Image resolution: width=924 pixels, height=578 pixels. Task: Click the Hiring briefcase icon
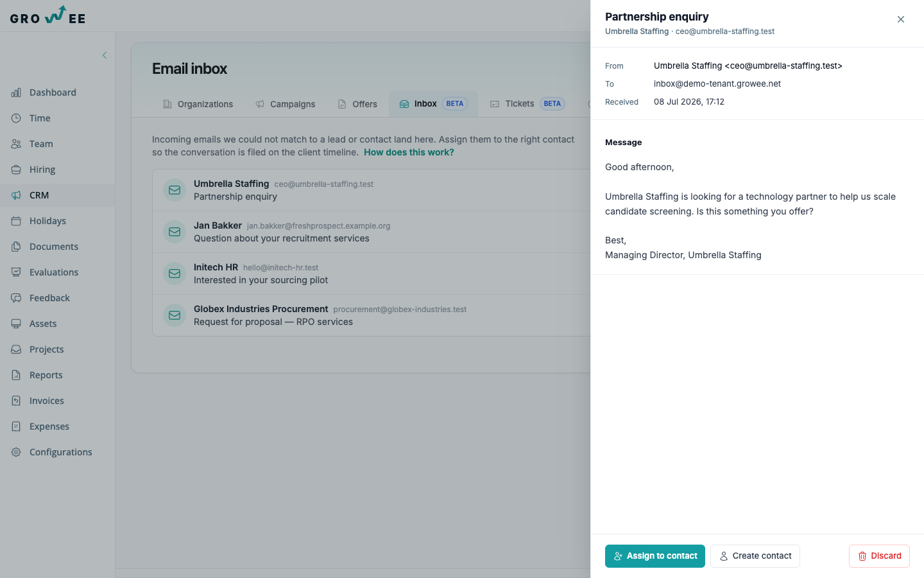pos(16,170)
